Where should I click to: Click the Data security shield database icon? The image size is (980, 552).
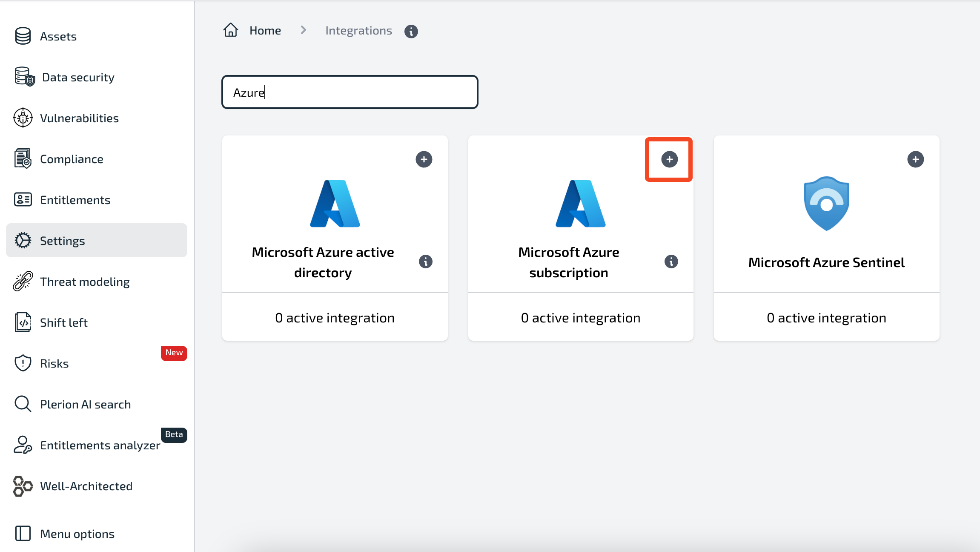[25, 77]
